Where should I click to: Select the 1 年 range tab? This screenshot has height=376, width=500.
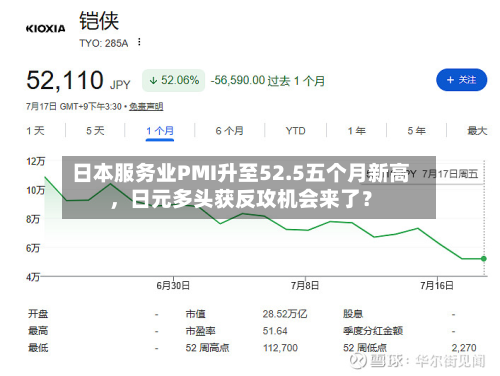(357, 131)
